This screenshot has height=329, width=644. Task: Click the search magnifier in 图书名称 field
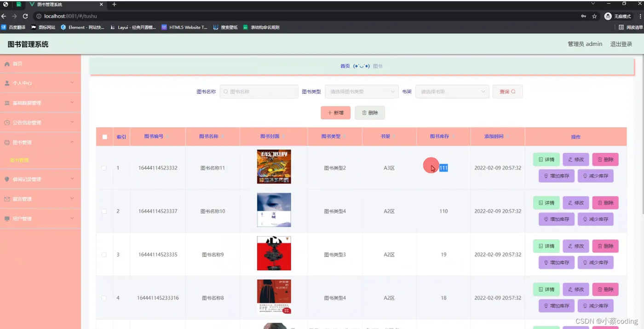click(x=226, y=92)
